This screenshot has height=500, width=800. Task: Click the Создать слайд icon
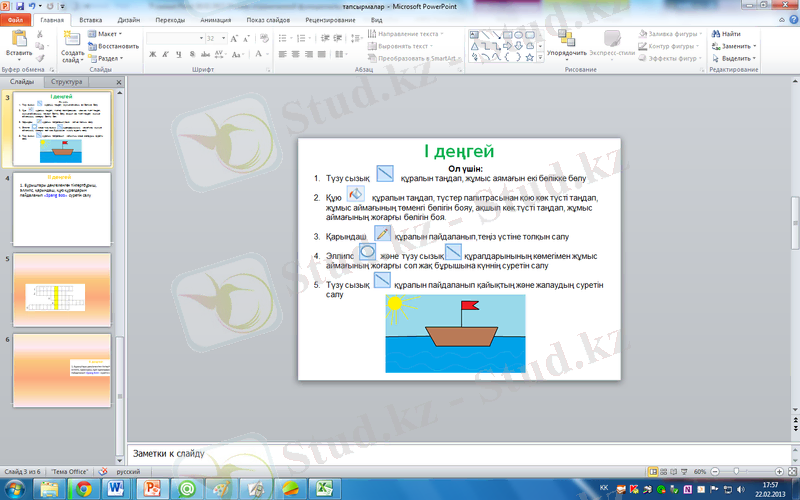(72, 40)
